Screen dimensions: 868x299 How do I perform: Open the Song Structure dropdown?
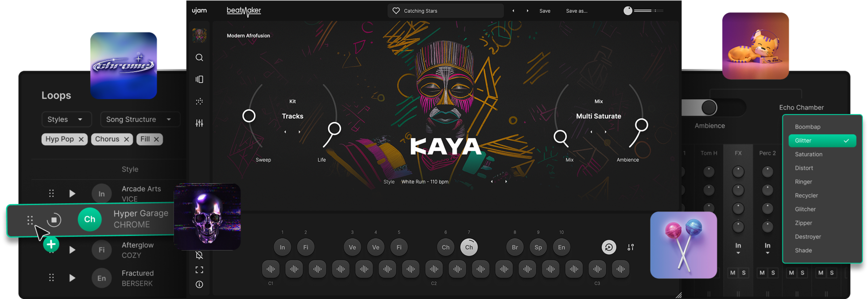click(140, 119)
